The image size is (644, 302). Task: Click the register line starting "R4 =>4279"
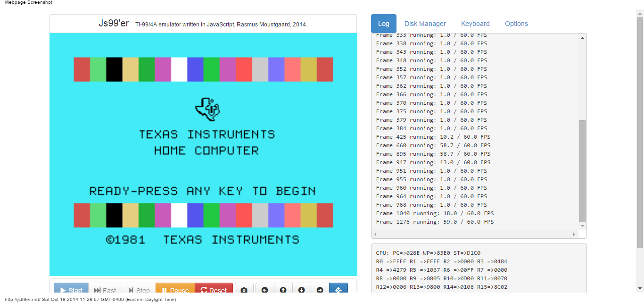point(441,270)
